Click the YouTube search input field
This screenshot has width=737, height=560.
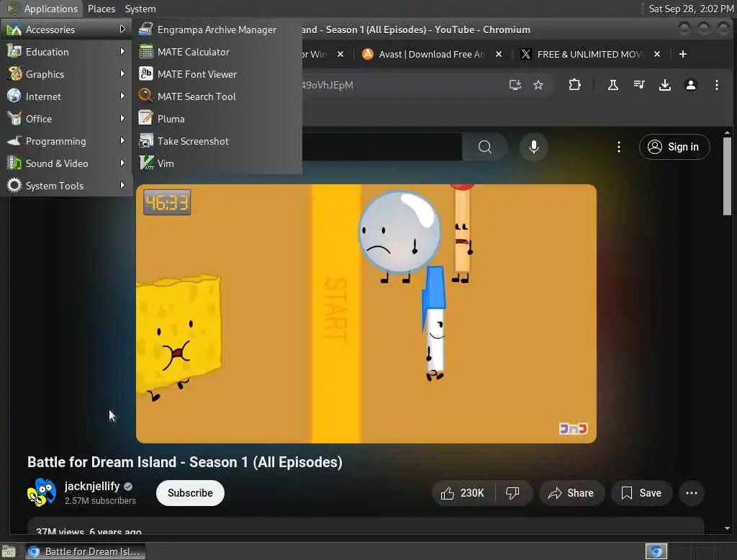[381, 147]
